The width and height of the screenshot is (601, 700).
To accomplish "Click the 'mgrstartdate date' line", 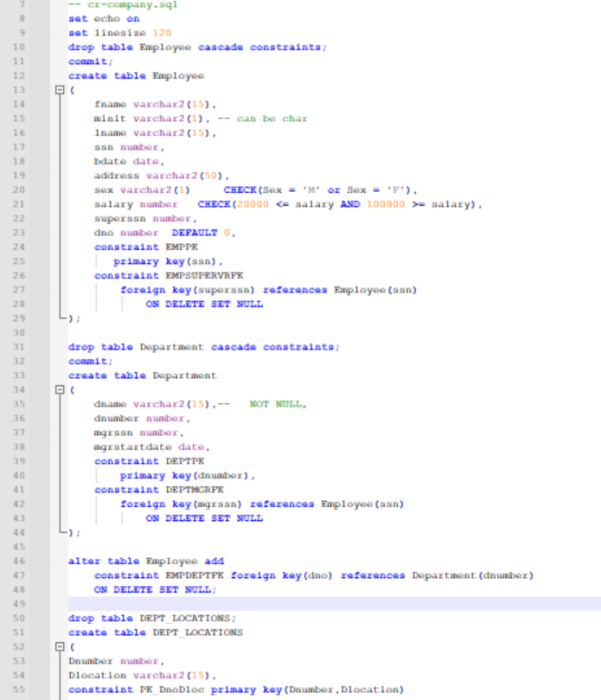I will tap(151, 447).
